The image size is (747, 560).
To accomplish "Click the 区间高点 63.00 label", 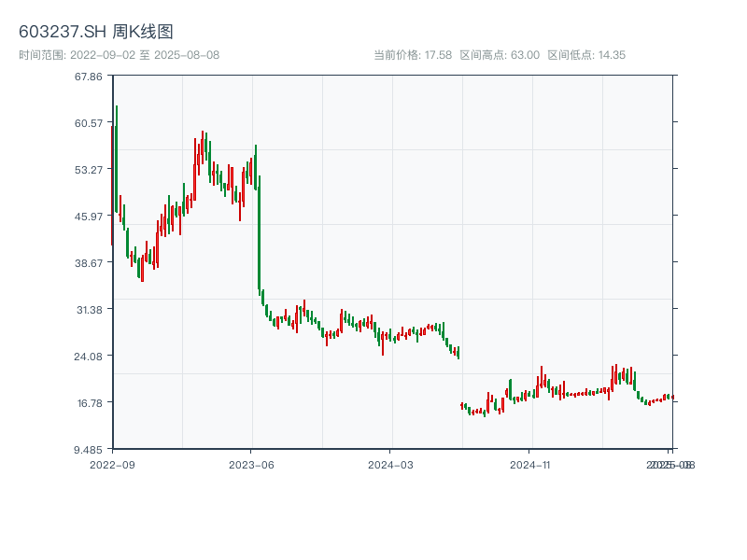I will 500,55.
